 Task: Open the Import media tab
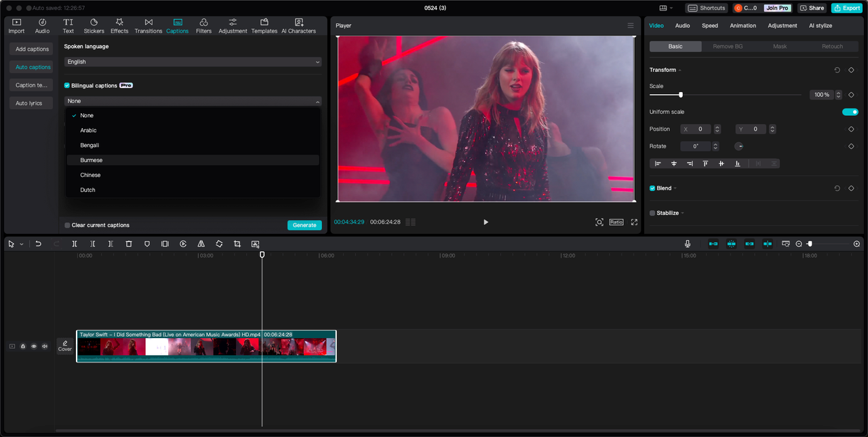tap(16, 26)
